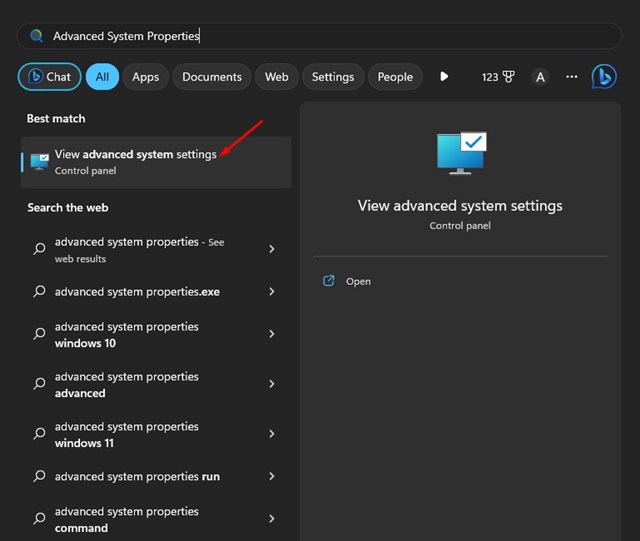The height and width of the screenshot is (541, 640).
Task: Click the Open external-link icon
Action: pos(329,281)
